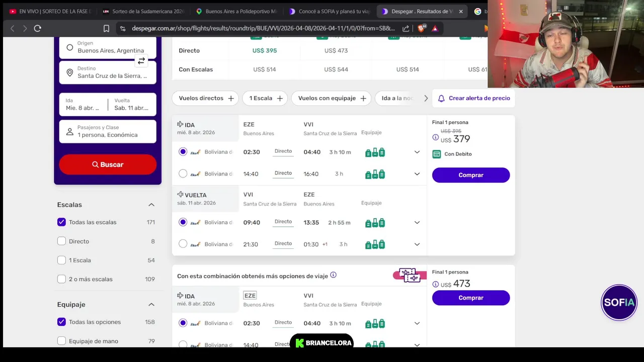
Task: Click the share icon in address bar
Action: (x=406, y=29)
